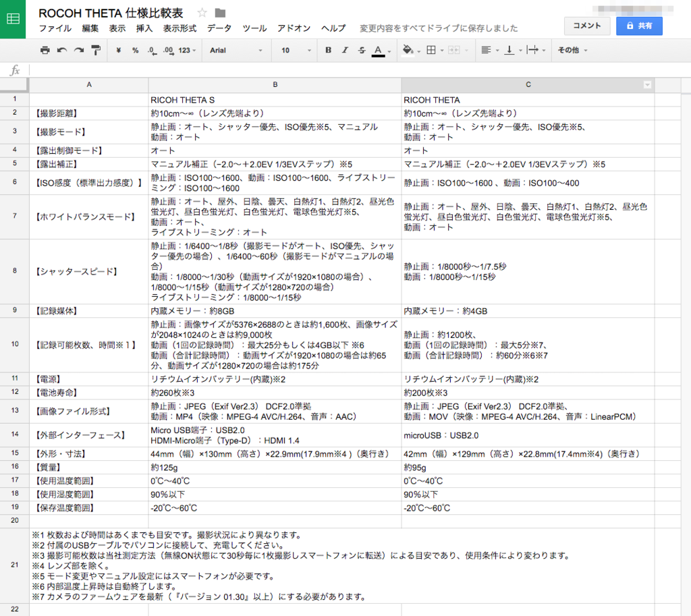Select cell 内蔵メモリー：約8GB
691x616 pixels.
pyautogui.click(x=275, y=311)
